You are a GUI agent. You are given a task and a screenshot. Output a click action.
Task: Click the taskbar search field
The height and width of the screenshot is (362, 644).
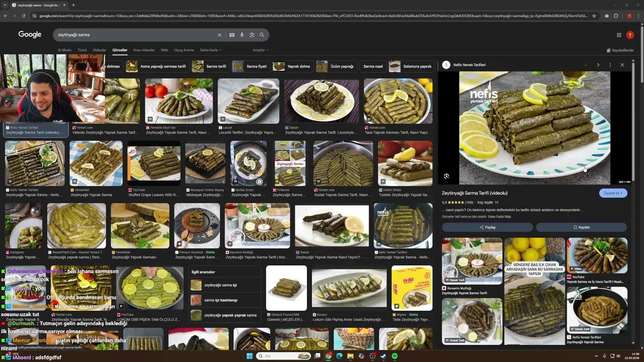(284, 356)
